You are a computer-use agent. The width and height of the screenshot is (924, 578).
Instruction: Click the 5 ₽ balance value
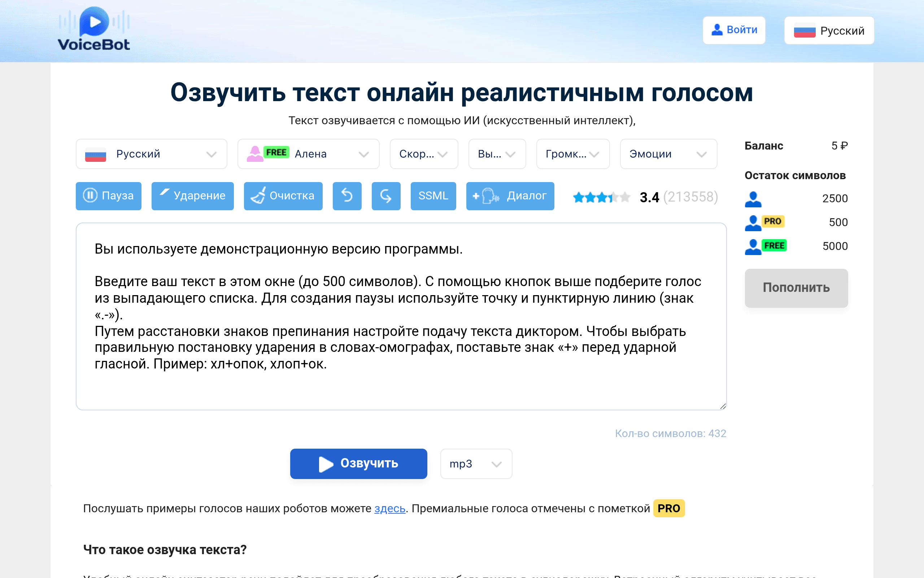coord(839,146)
